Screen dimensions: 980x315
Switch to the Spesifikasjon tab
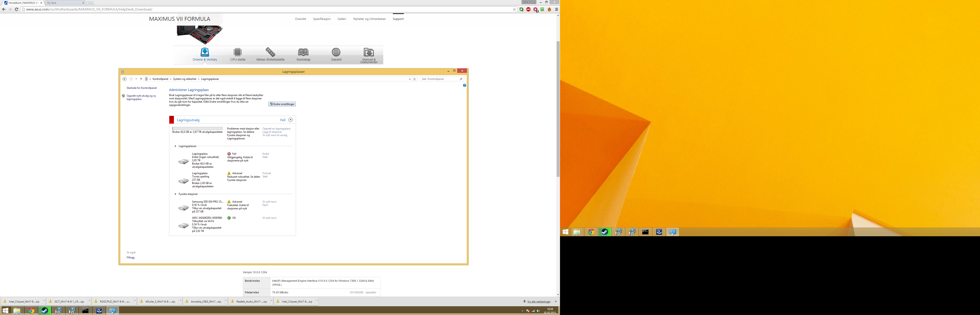(x=322, y=19)
